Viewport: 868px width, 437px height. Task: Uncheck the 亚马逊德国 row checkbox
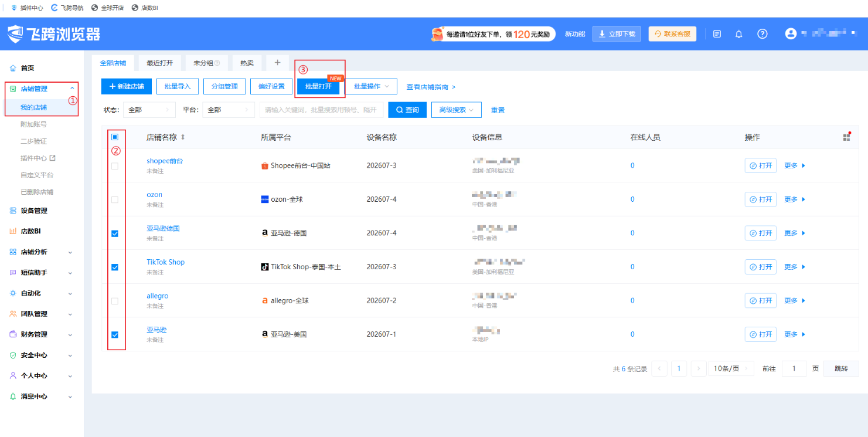coord(115,233)
